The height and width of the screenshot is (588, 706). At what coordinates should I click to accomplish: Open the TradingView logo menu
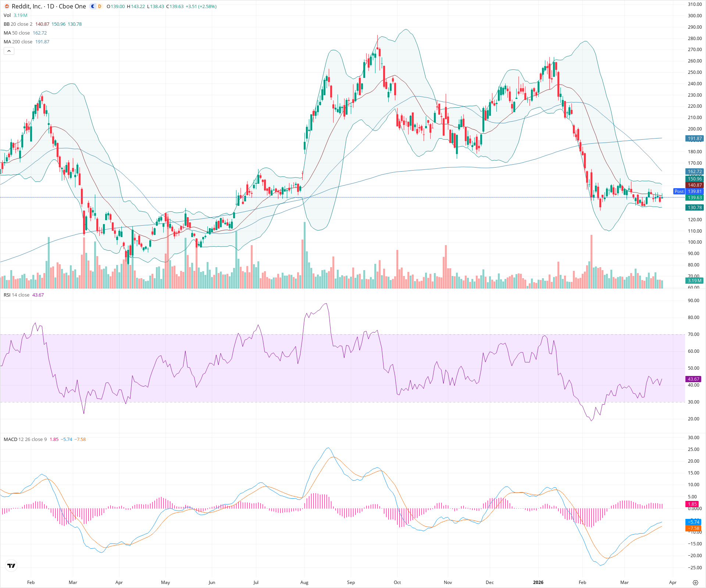11,565
